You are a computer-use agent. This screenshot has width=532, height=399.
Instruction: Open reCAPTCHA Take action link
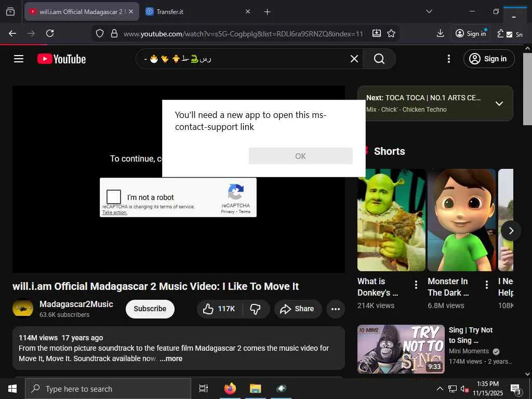tap(115, 212)
